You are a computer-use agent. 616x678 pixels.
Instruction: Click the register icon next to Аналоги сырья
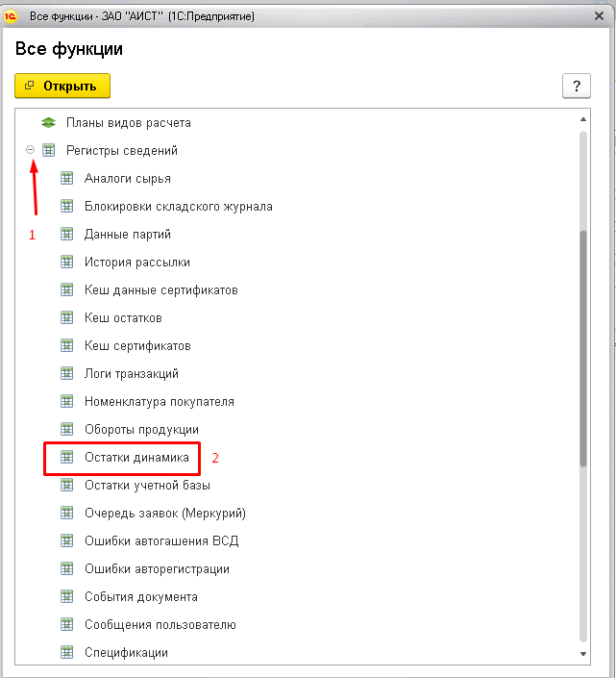[x=66, y=178]
